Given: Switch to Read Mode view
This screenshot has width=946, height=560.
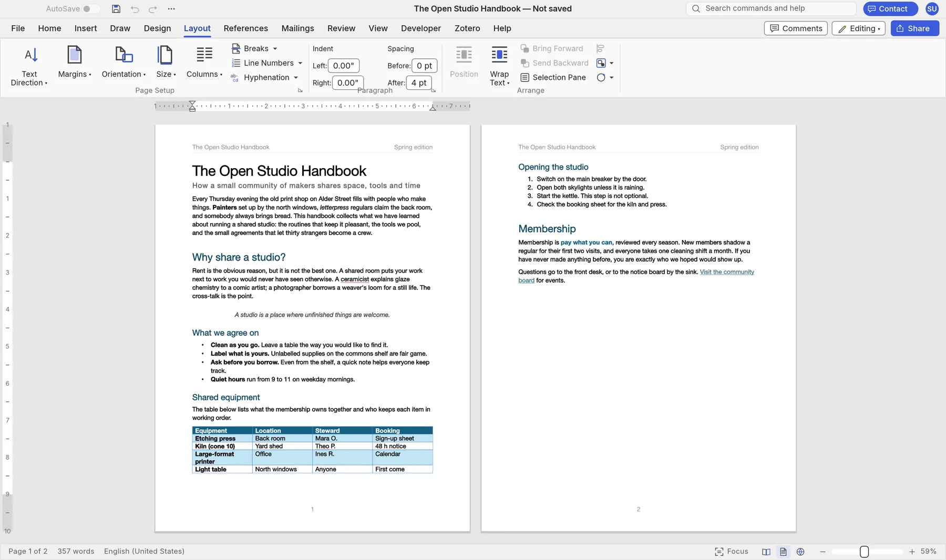Looking at the screenshot, I should pyautogui.click(x=766, y=552).
